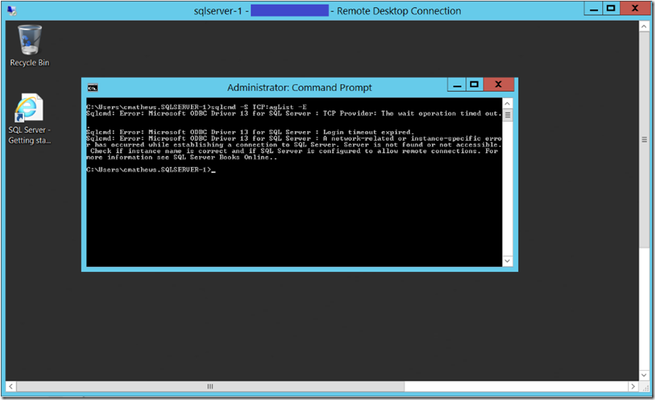The image size is (655, 400).
Task: Click the sqlcmd -S TCP:agList command line
Action: (x=196, y=107)
